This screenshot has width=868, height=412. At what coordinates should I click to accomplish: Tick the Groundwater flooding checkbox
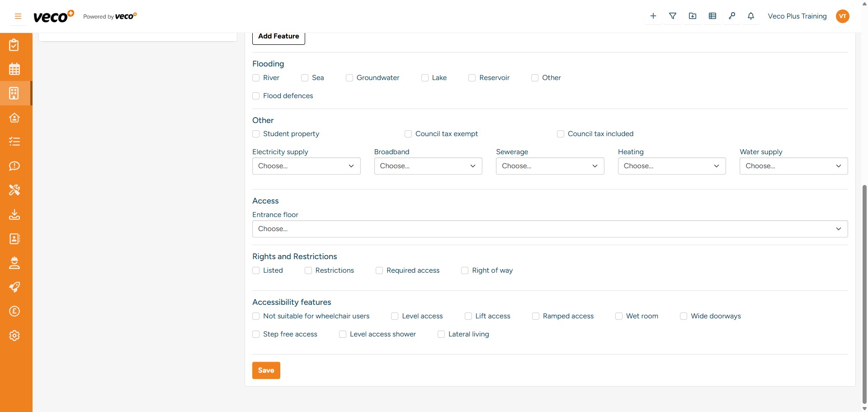(x=349, y=78)
